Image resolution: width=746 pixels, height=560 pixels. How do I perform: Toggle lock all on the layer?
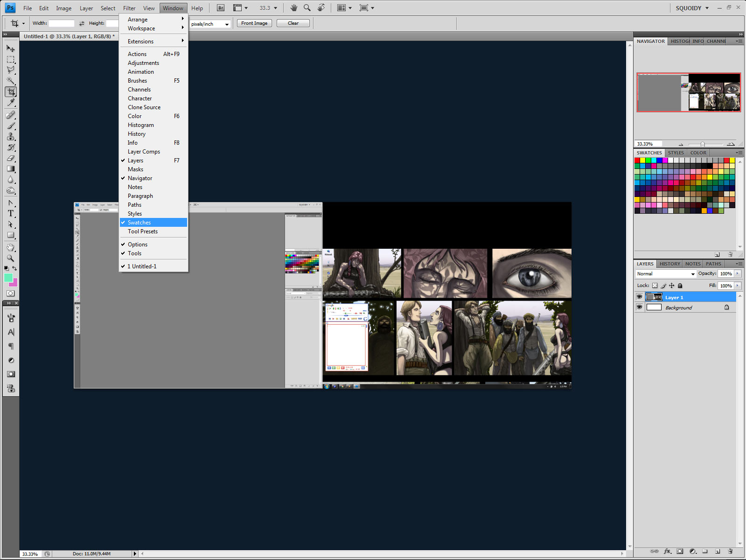click(x=680, y=286)
